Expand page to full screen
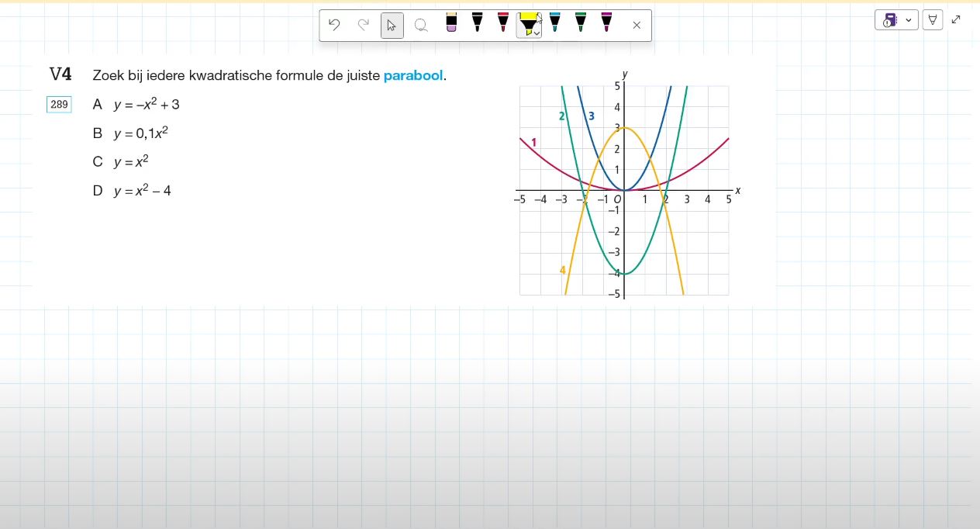Viewport: 980px width, 529px height. pyautogui.click(x=956, y=20)
